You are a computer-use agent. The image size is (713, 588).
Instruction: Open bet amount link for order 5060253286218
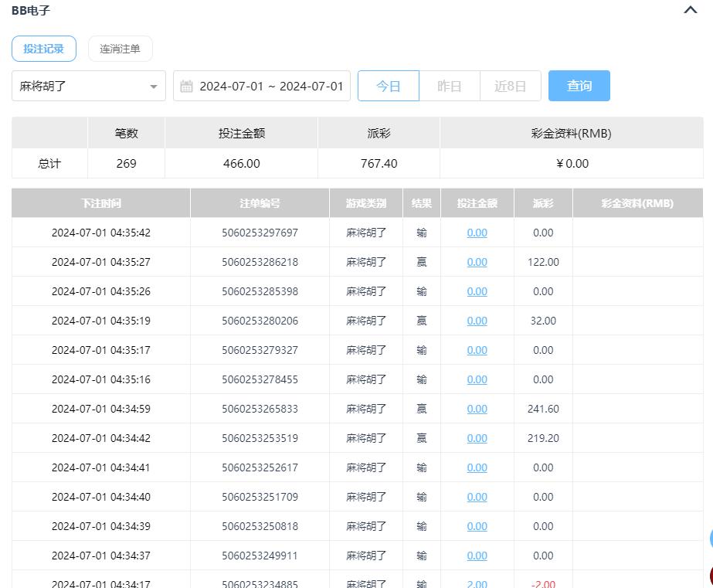pyautogui.click(x=477, y=262)
